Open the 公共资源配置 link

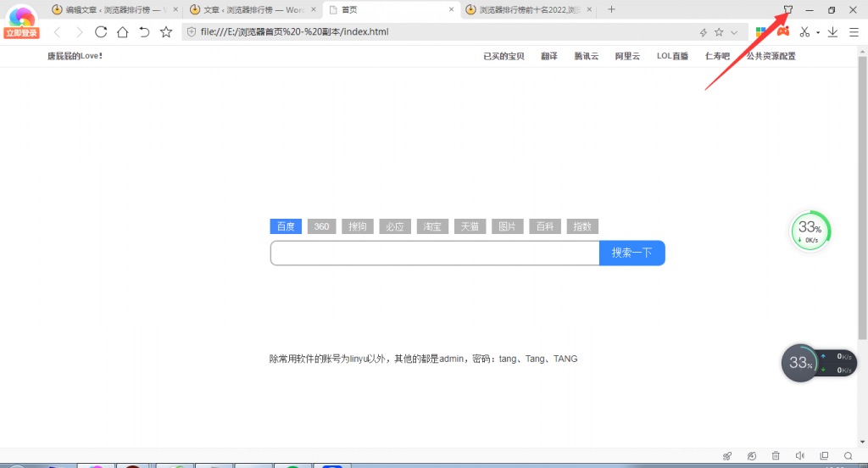(771, 56)
